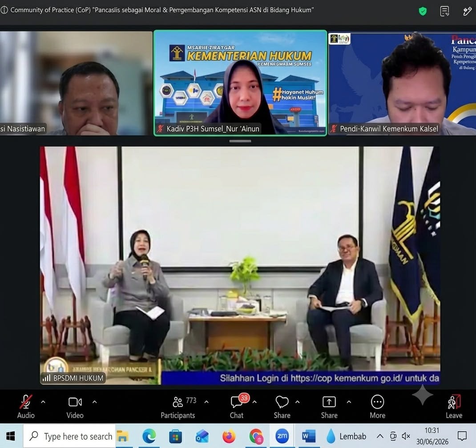Launch Microsoft Edge from the taskbar
Viewport: 476px width, 448px height.
pyautogui.click(x=149, y=436)
